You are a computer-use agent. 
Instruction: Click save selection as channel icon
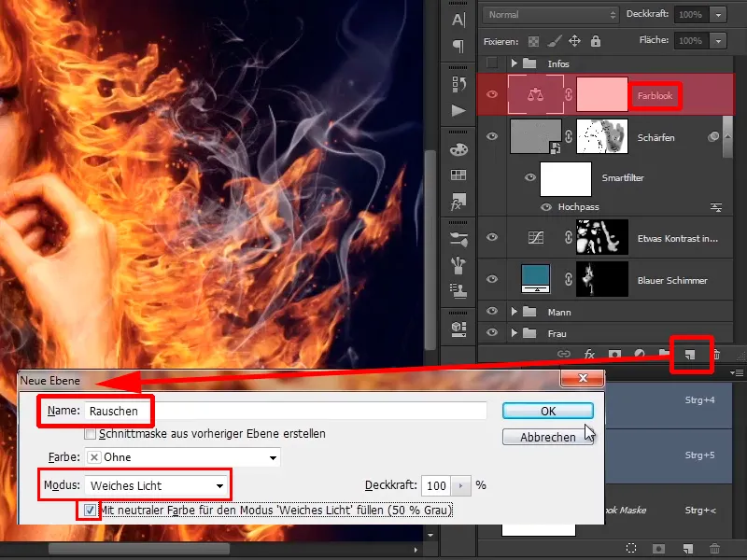(659, 549)
